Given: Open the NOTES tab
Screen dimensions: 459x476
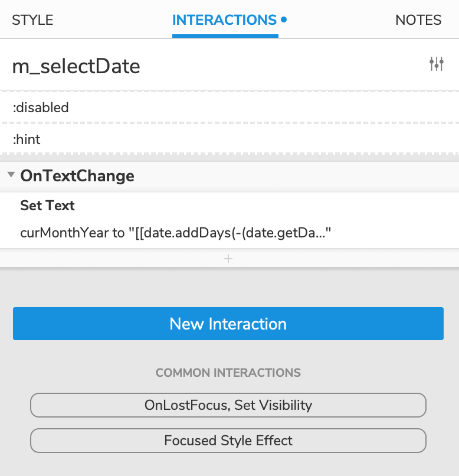Looking at the screenshot, I should [418, 19].
